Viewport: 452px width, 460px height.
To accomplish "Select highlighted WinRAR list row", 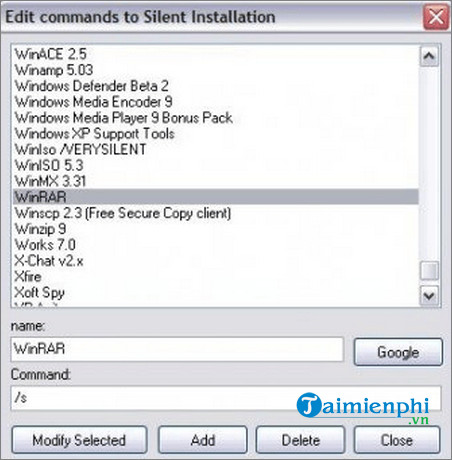I will [216, 197].
